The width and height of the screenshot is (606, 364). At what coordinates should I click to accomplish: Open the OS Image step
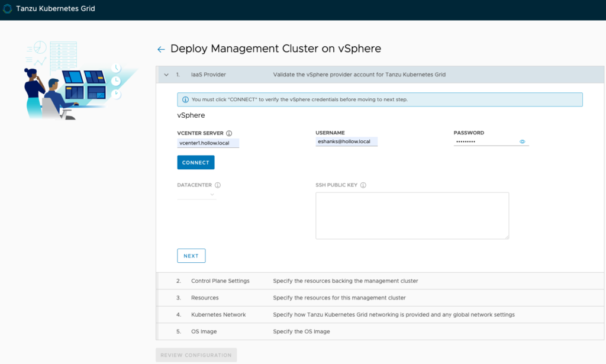tap(204, 331)
